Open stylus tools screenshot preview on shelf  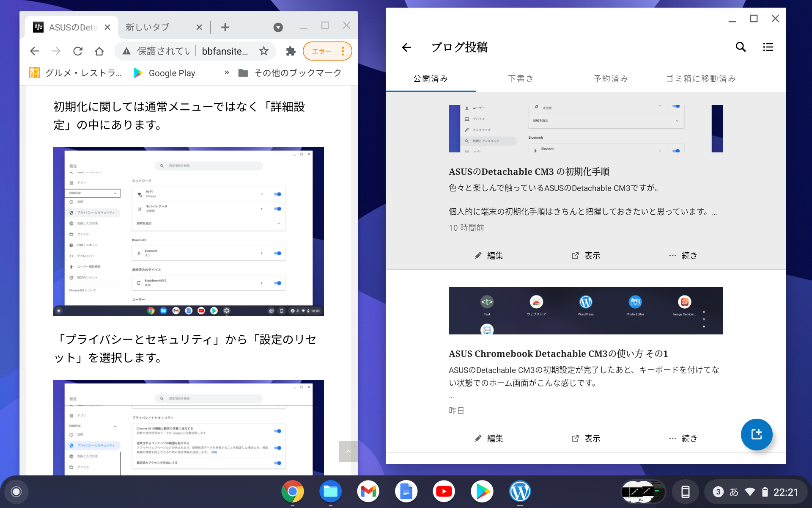[x=643, y=491]
